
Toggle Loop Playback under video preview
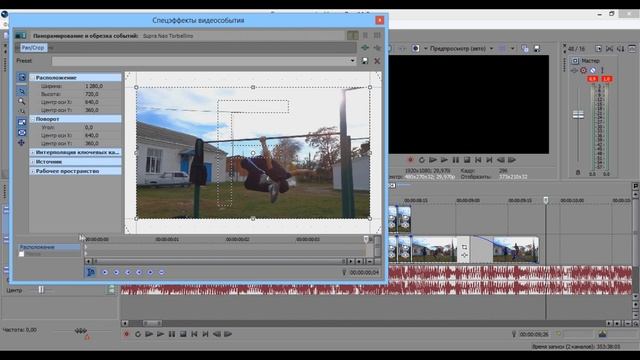[x=422, y=160]
